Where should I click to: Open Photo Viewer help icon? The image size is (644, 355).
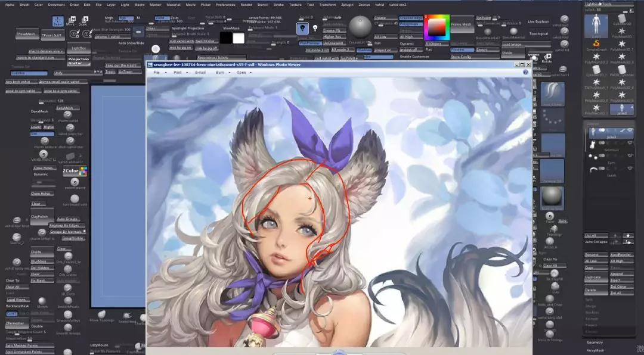point(525,72)
